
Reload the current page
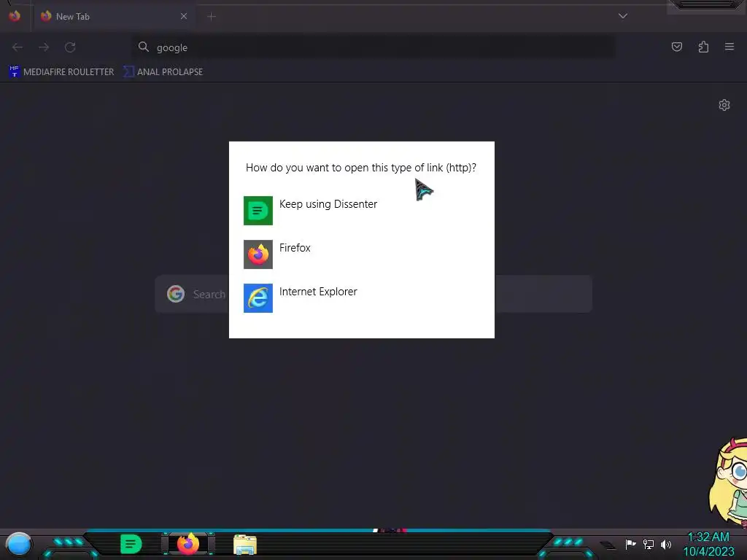(x=70, y=47)
